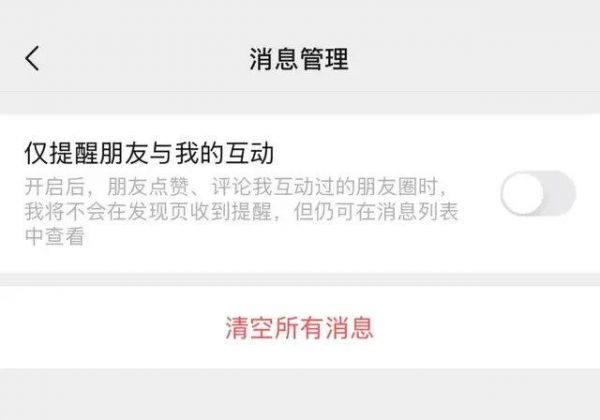The image size is (600, 420).
Task: Go back using the left arrow icon
Action: tap(32, 59)
